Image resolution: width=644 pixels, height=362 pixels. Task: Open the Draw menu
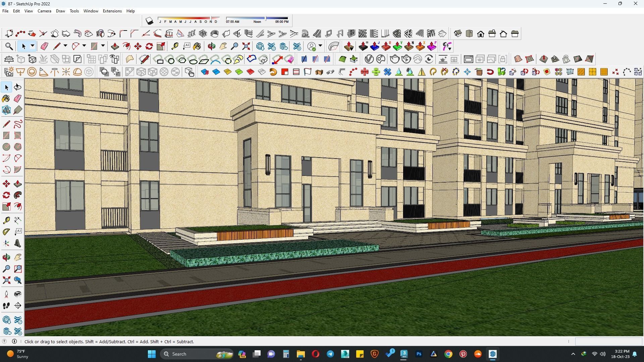60,11
